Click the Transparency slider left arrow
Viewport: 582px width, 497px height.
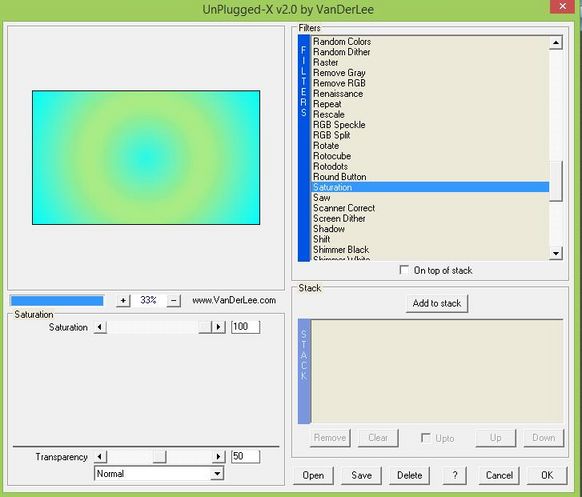click(x=99, y=457)
